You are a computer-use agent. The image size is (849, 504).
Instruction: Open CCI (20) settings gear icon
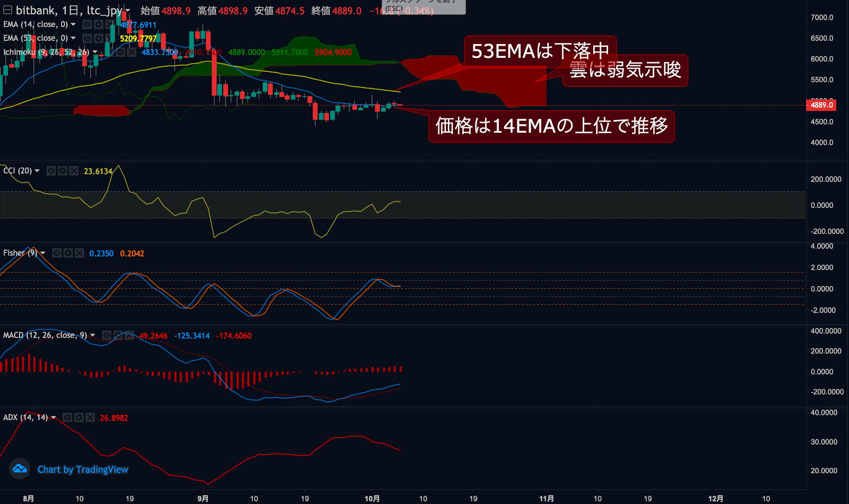tap(63, 171)
